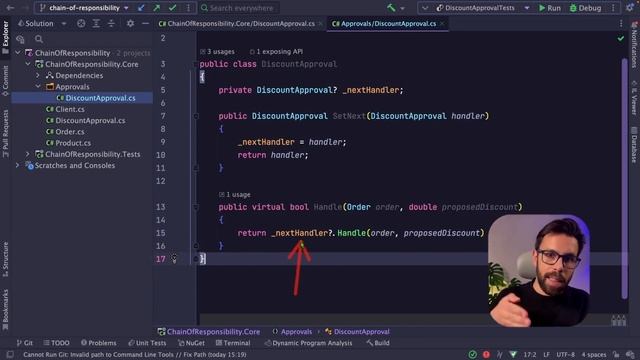This screenshot has width=640, height=360.
Task: Open the Bookmarks tool window
Action: pos(5,309)
